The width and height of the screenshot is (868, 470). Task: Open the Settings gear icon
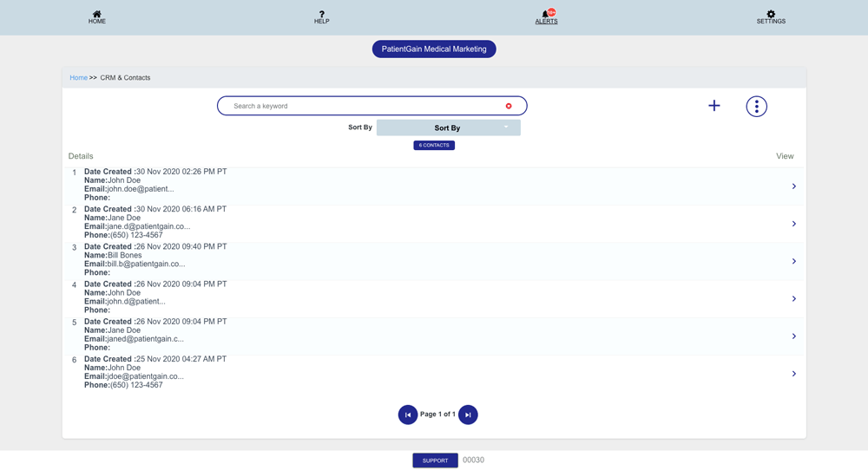(x=771, y=14)
